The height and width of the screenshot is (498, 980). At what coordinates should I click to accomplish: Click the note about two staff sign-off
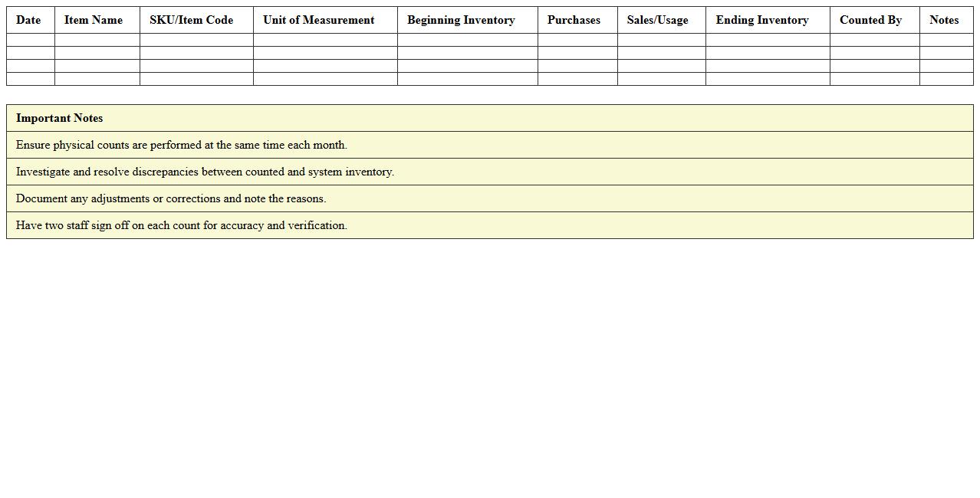point(182,225)
